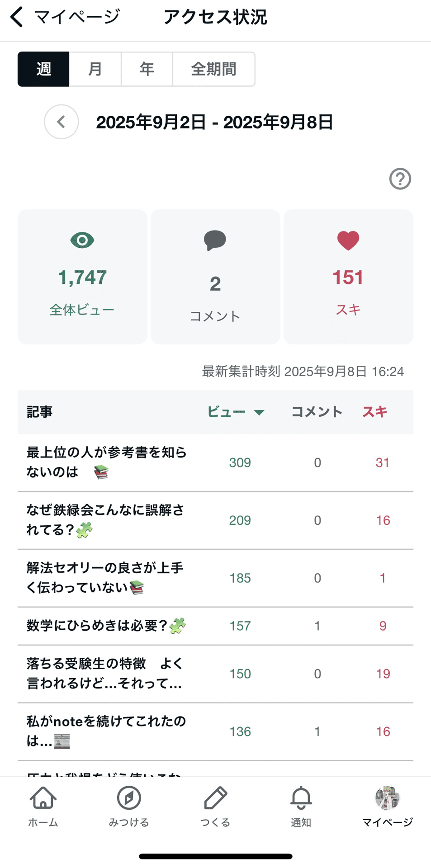This screenshot has width=431, height=868.
Task: Select the 全期間 tab
Action: [x=213, y=69]
